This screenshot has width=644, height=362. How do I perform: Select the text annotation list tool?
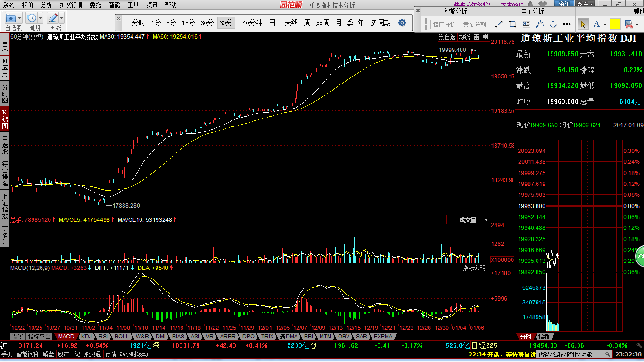(x=526, y=24)
